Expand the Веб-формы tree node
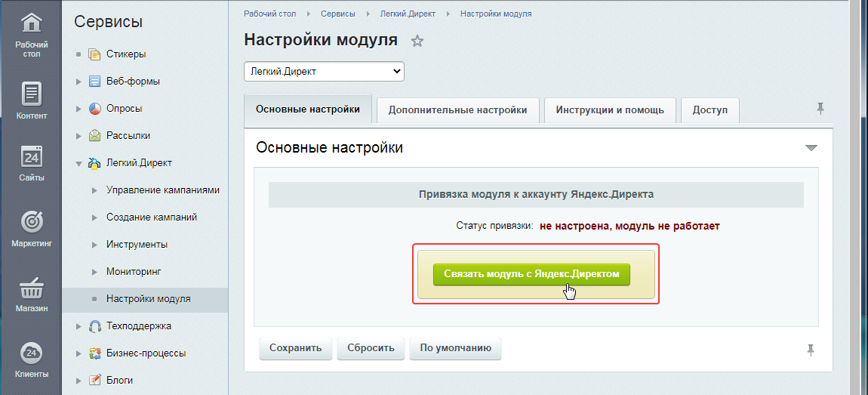868x395 pixels. [78, 82]
